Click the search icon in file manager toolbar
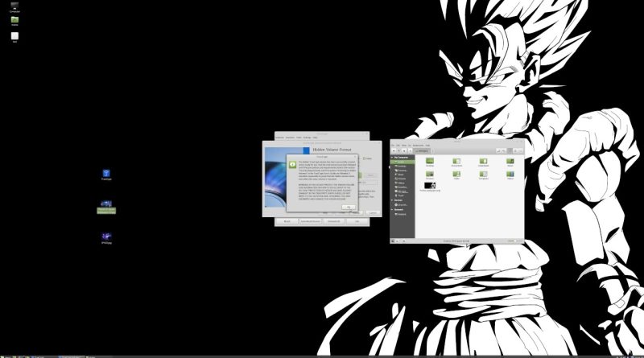 click(504, 150)
